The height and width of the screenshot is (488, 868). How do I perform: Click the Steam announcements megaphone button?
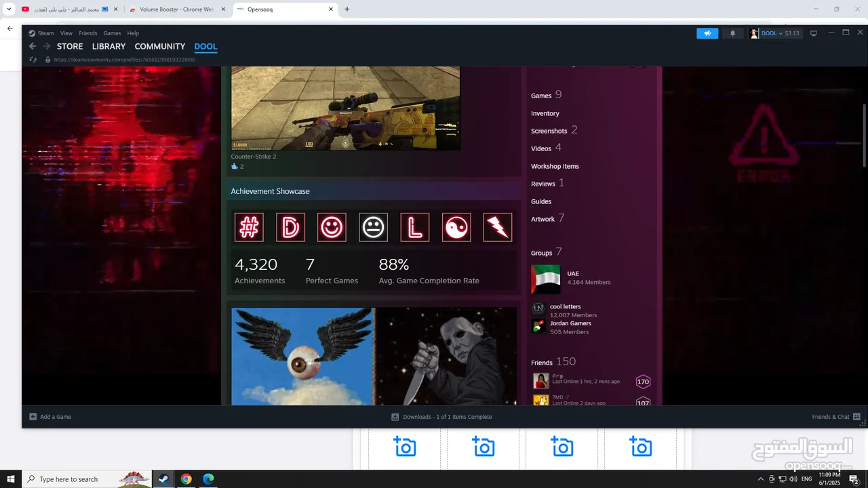707,33
